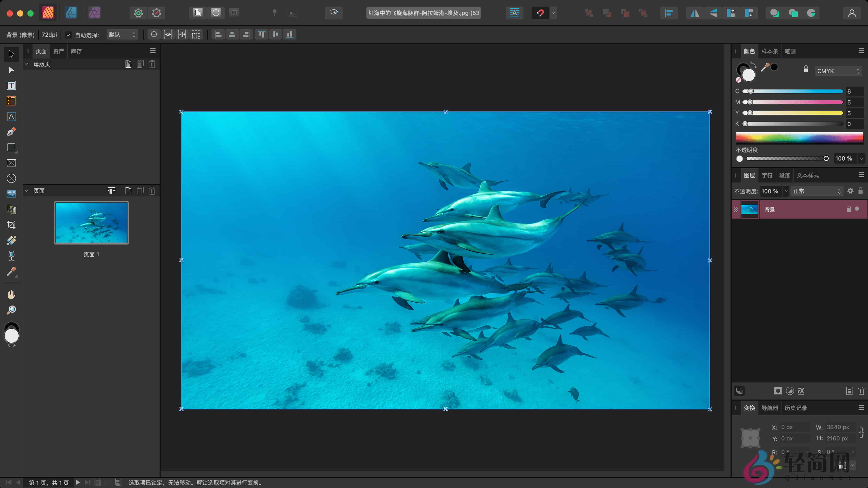Select the Hand tool
The image size is (868, 488).
(11, 294)
